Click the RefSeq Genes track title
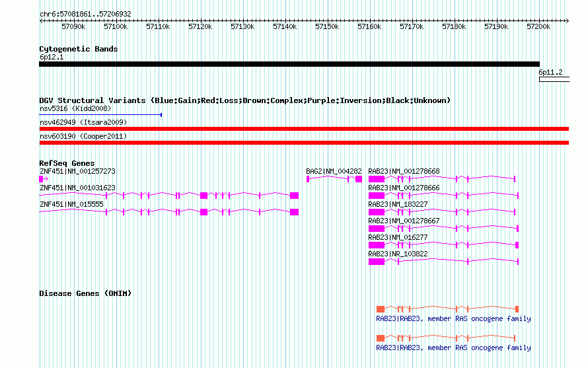Screen dimensions: 588x368 pos(67,163)
